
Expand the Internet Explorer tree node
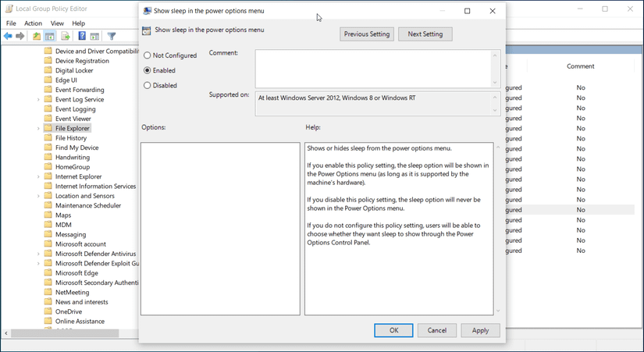(x=38, y=177)
